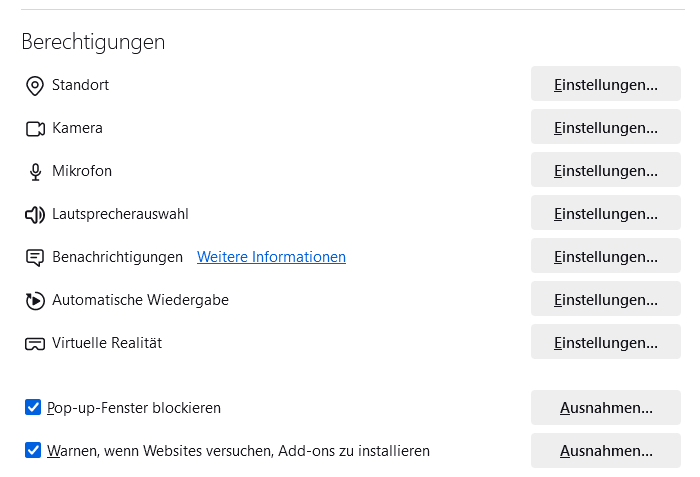This screenshot has height=477, width=700.
Task: Uncheck the Add-ons installation warning checkbox
Action: (33, 450)
